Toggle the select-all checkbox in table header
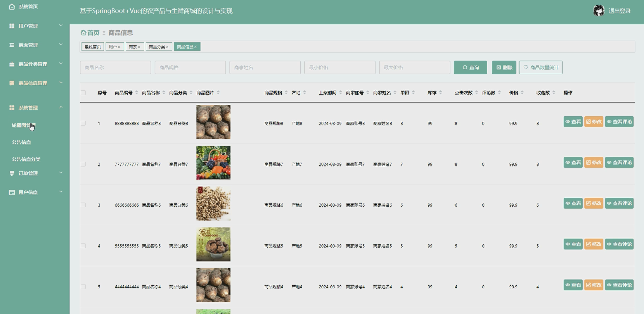 tap(83, 93)
